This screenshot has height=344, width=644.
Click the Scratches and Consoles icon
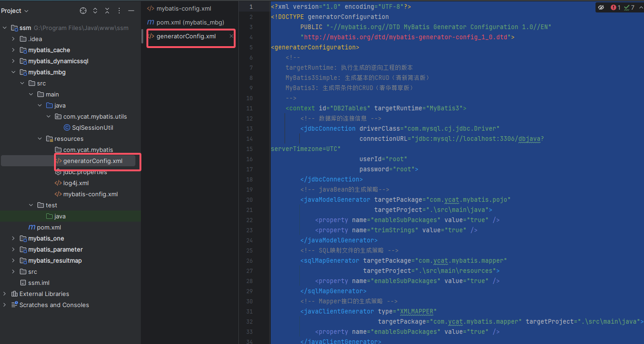click(14, 305)
